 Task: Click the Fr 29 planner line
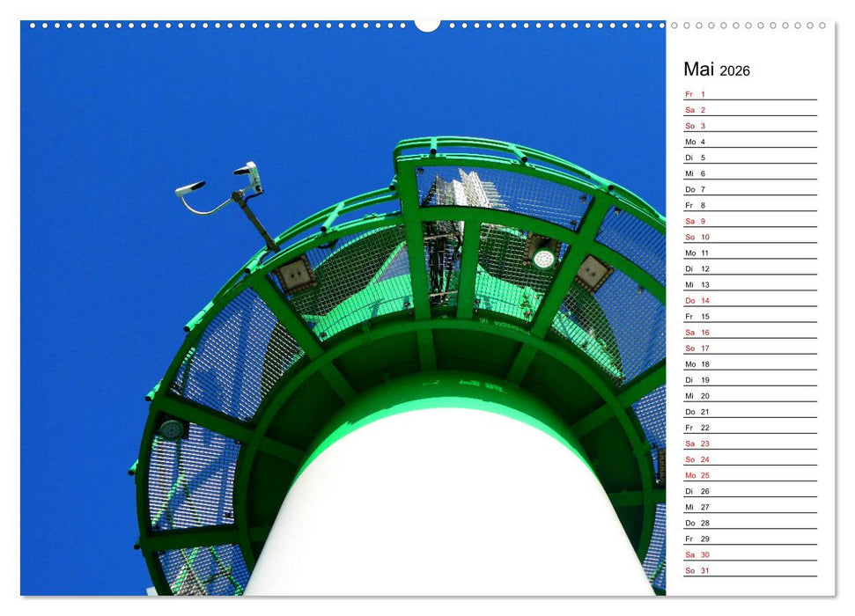coord(696,537)
